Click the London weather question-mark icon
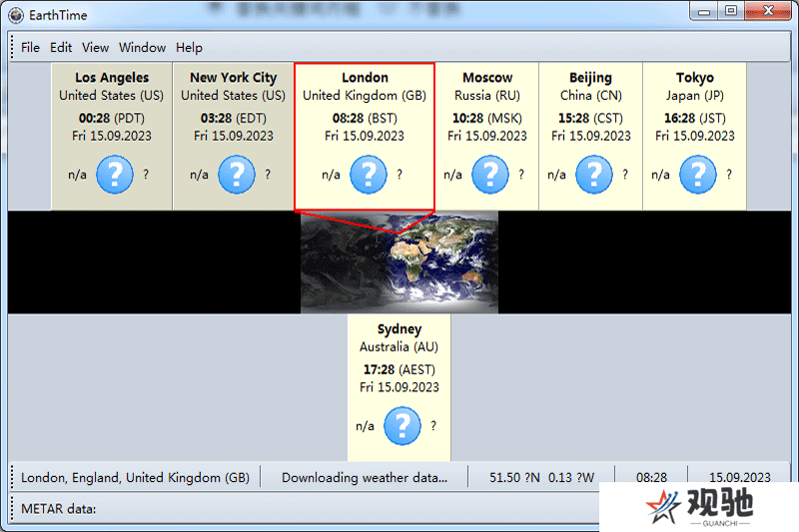 click(x=369, y=175)
